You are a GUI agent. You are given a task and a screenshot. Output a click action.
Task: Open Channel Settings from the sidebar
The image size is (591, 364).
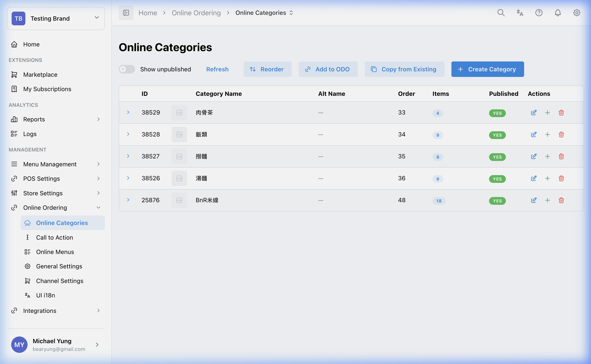[60, 281]
